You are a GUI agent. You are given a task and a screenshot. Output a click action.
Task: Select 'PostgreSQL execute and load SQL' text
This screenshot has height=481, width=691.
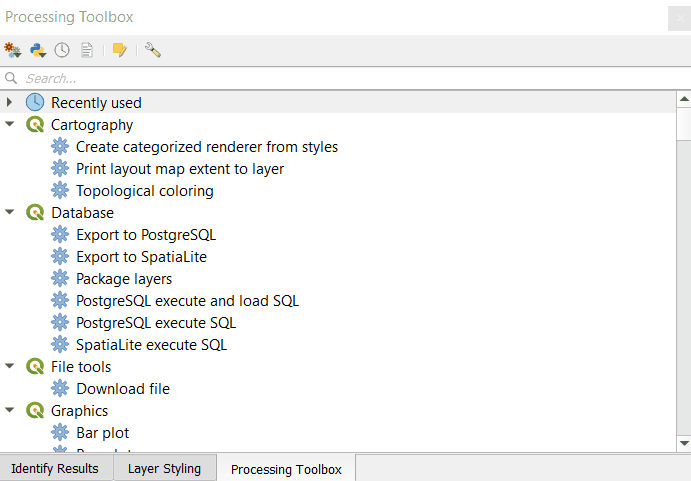click(187, 301)
